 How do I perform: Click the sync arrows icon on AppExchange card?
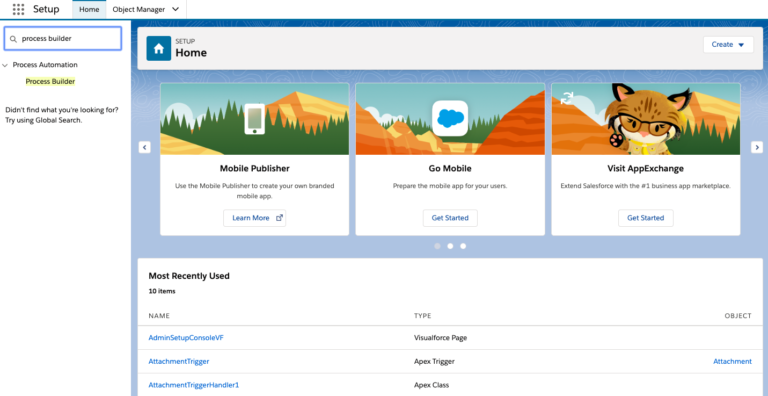pyautogui.click(x=567, y=98)
